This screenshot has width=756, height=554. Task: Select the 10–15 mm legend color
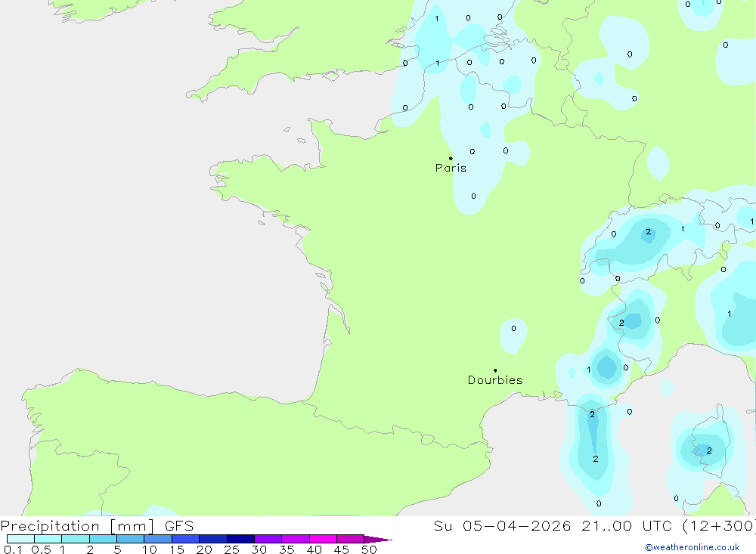coord(158,539)
